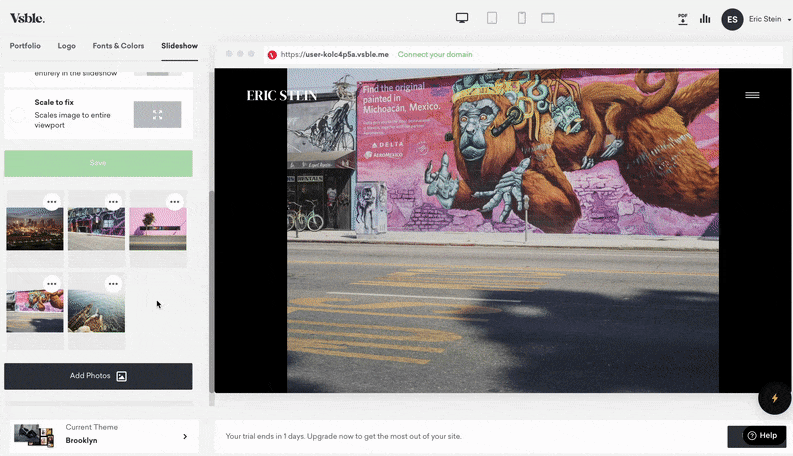The height and width of the screenshot is (456, 793).
Task: Click the site URL user-kolc4p5a.vsble.me
Action: tap(335, 54)
